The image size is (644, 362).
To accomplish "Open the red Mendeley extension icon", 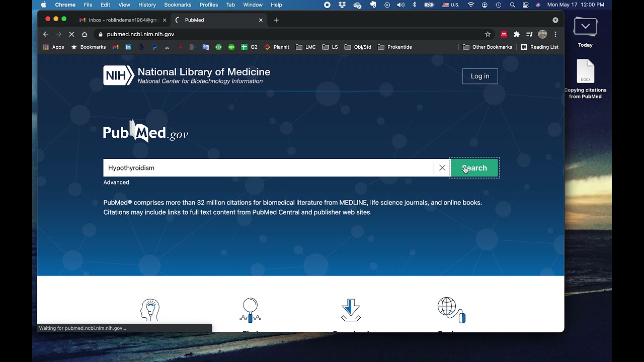I will (504, 34).
